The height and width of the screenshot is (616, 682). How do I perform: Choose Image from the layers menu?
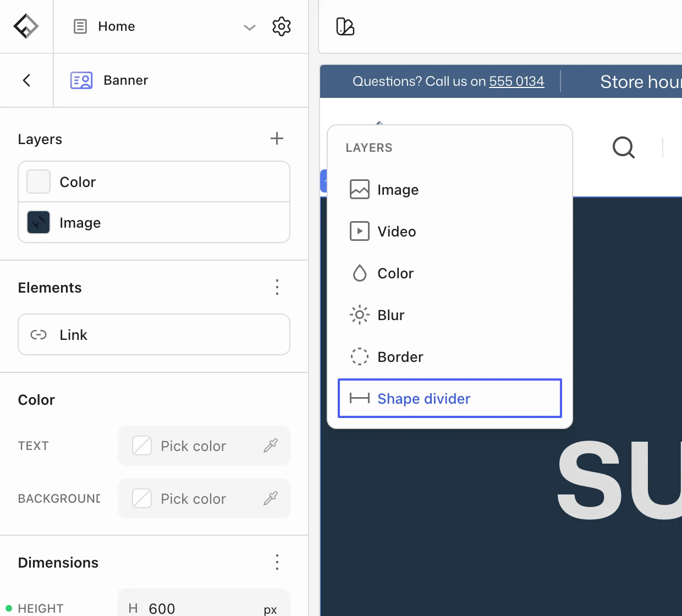click(450, 190)
